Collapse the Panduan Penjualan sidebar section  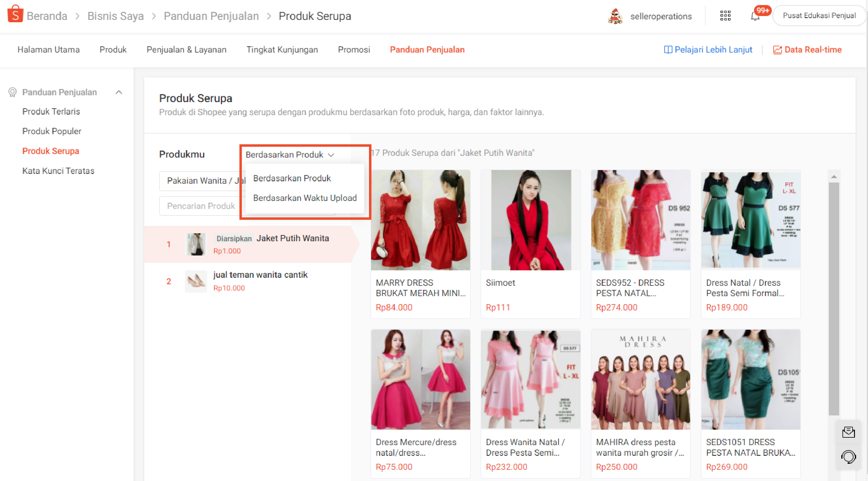click(119, 92)
